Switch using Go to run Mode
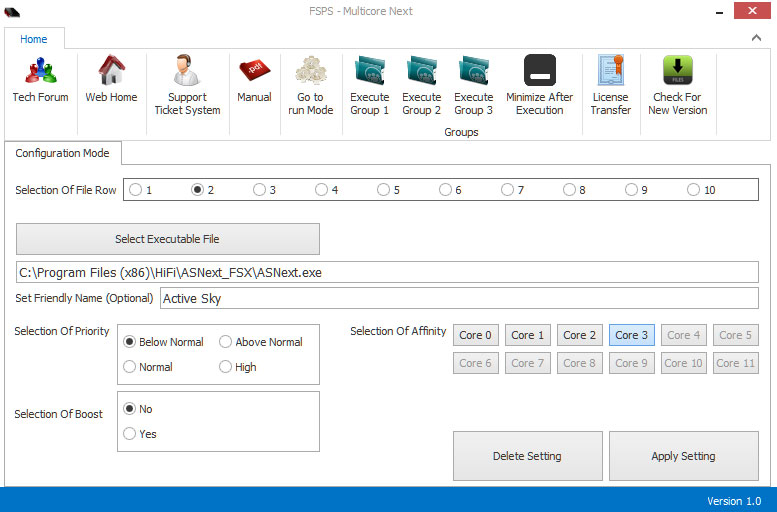The width and height of the screenshot is (777, 512). 311,72
